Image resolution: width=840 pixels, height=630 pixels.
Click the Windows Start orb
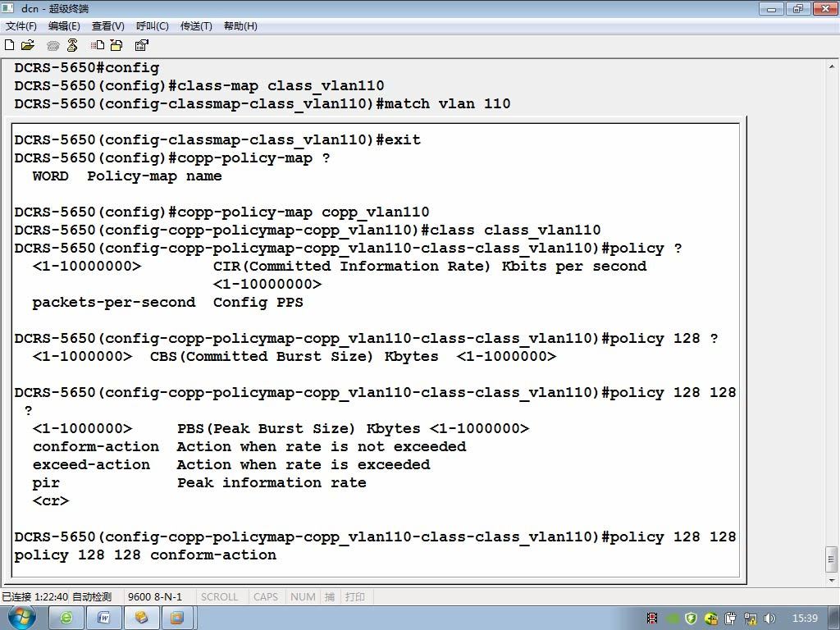(21, 618)
